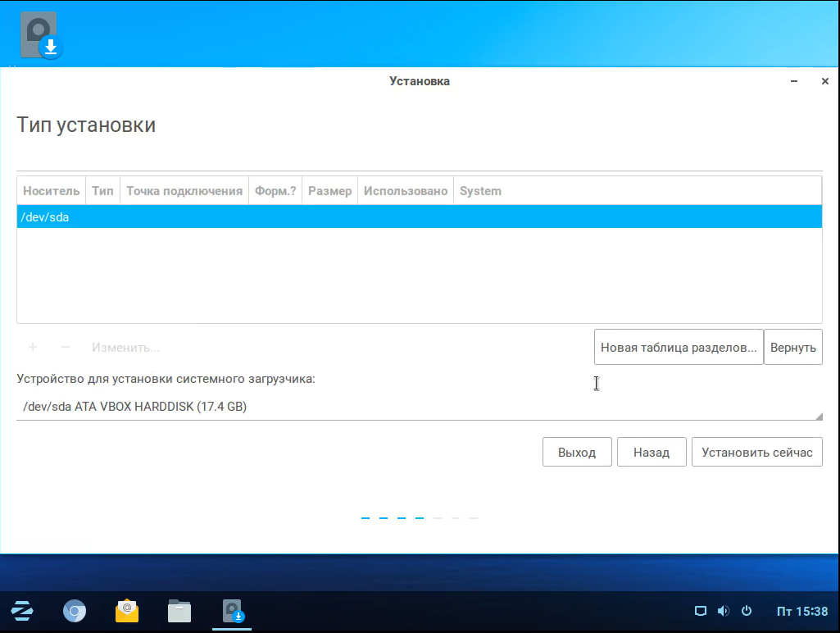Click the power icon in system tray
Viewport: 840px width, 633px height.
(x=747, y=611)
